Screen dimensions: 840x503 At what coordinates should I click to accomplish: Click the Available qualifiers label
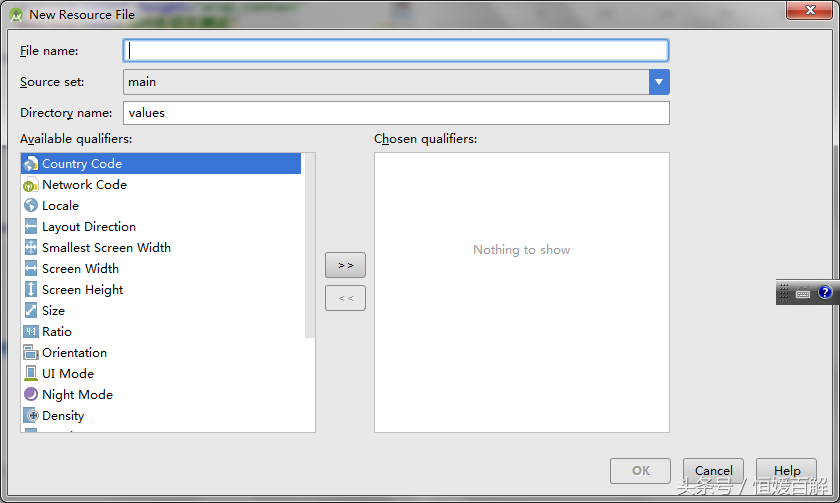pyautogui.click(x=76, y=139)
